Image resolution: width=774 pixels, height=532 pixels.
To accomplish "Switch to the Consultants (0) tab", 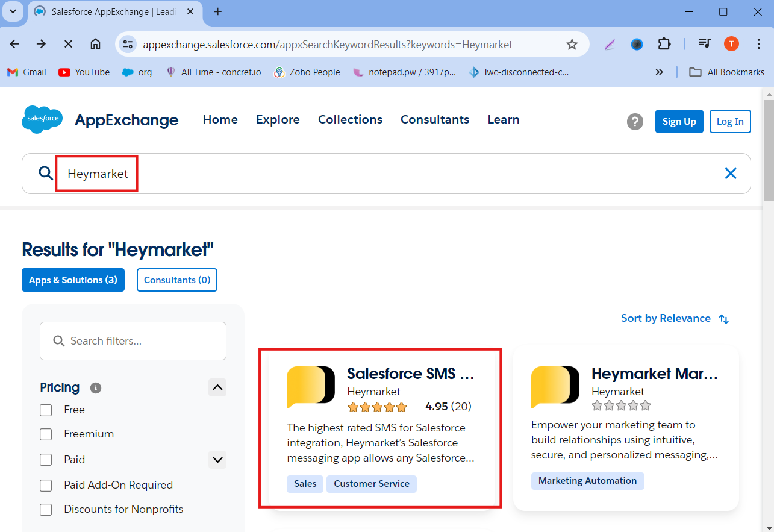I will (177, 280).
